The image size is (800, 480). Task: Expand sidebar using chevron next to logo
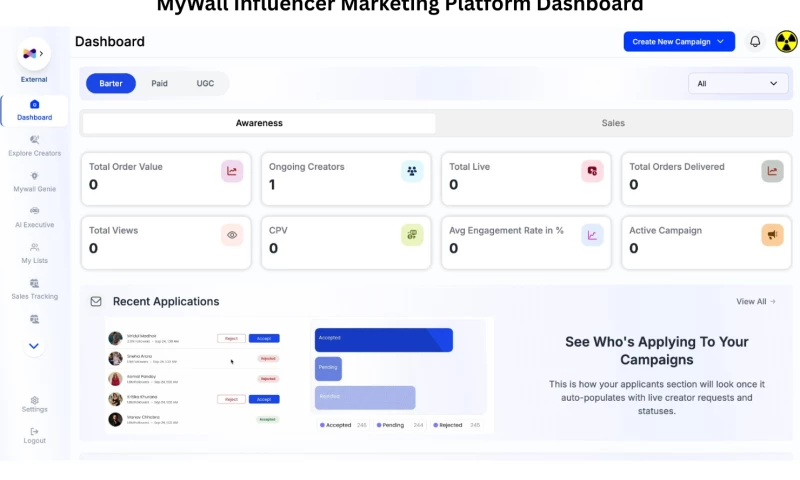click(41, 54)
